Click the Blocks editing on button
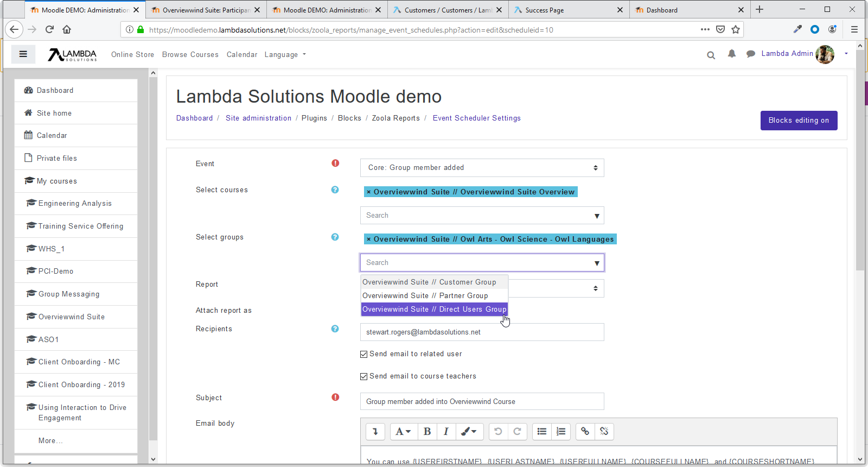Viewport: 868px width, 467px height. [799, 121]
